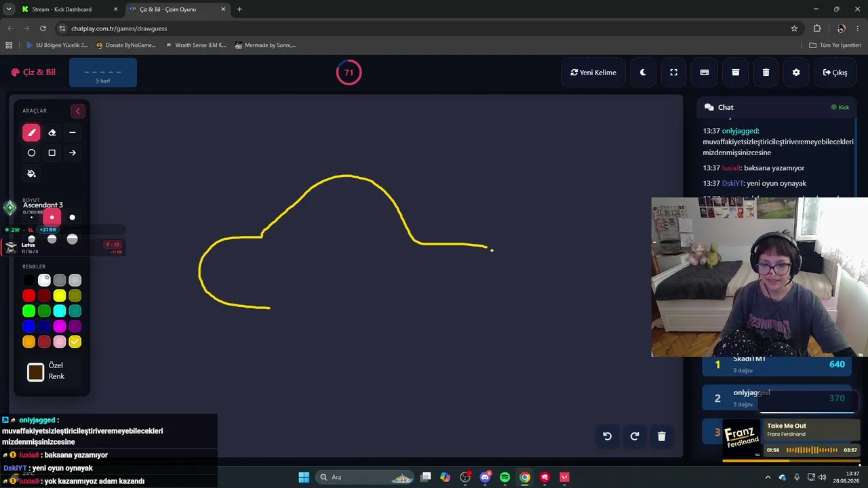Click the Çiz & Bil logo
Image resolution: width=868 pixels, height=488 pixels.
tap(33, 73)
